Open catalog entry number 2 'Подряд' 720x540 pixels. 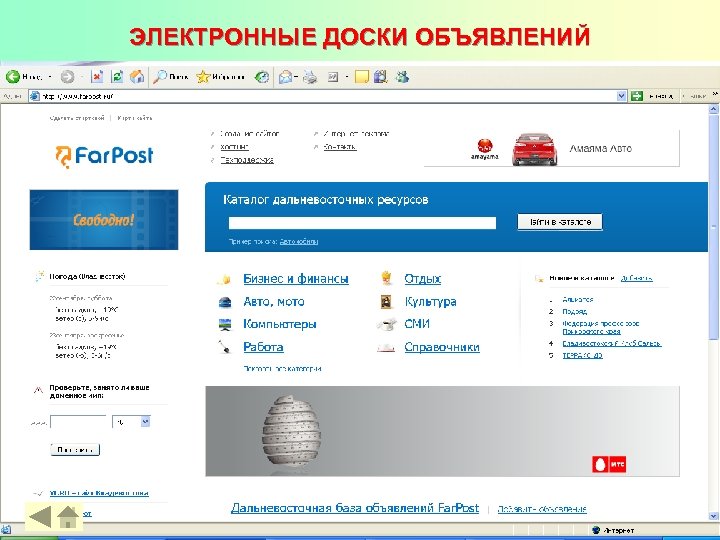pos(574,311)
